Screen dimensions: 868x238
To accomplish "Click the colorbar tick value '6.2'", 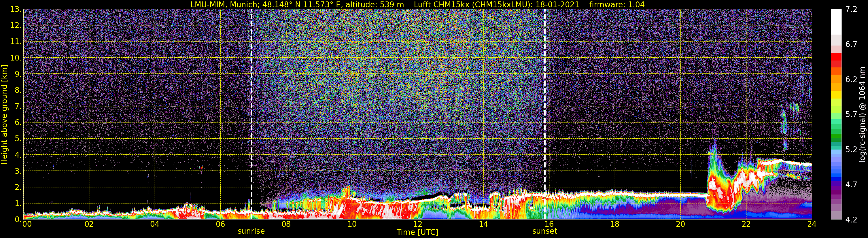I will coord(851,80).
